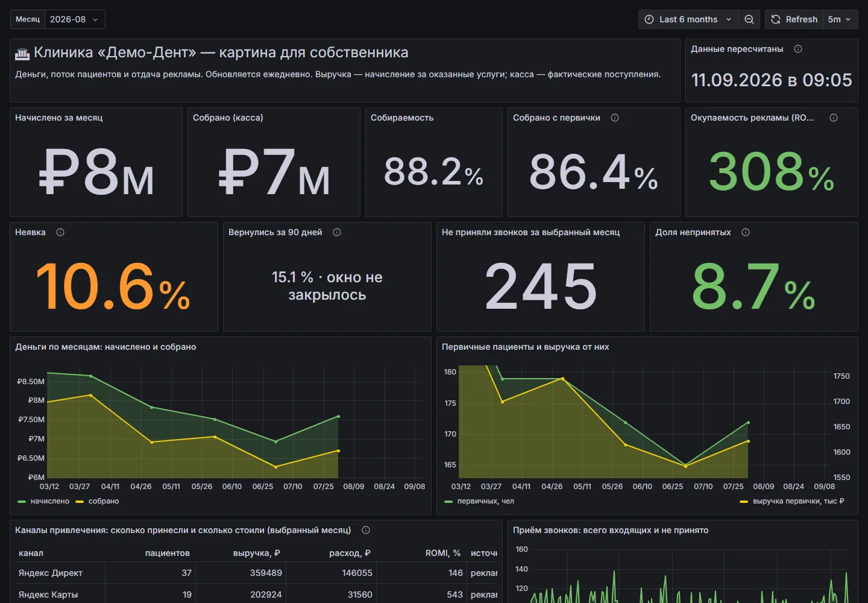Click the info icon next to Доля непринятых

coord(746,232)
